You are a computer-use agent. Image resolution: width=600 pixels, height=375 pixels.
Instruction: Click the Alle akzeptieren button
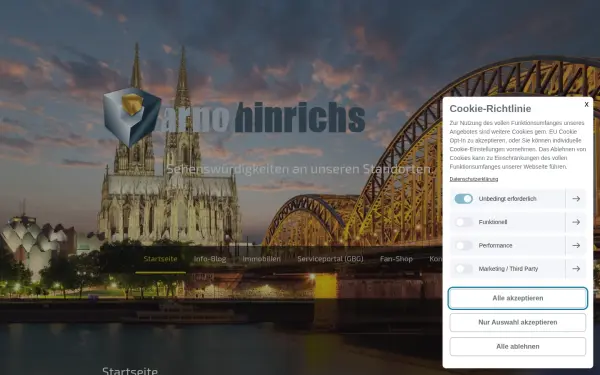pyautogui.click(x=517, y=298)
